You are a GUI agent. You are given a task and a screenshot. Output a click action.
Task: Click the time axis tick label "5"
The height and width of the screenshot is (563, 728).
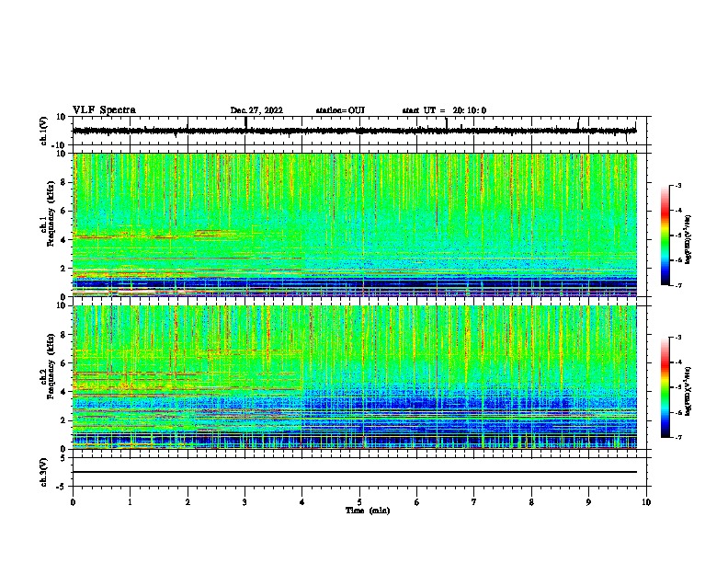pyautogui.click(x=359, y=502)
